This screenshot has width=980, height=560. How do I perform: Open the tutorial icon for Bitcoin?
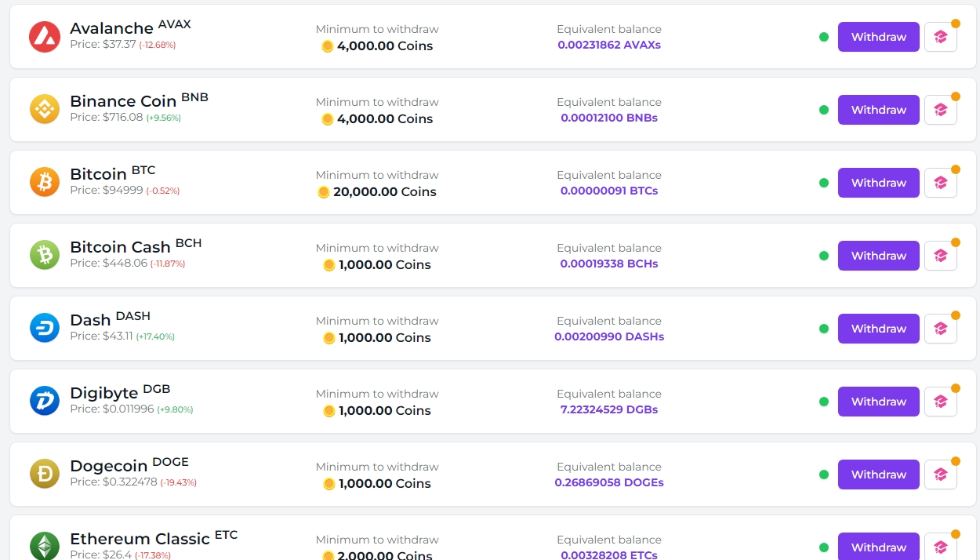click(941, 183)
